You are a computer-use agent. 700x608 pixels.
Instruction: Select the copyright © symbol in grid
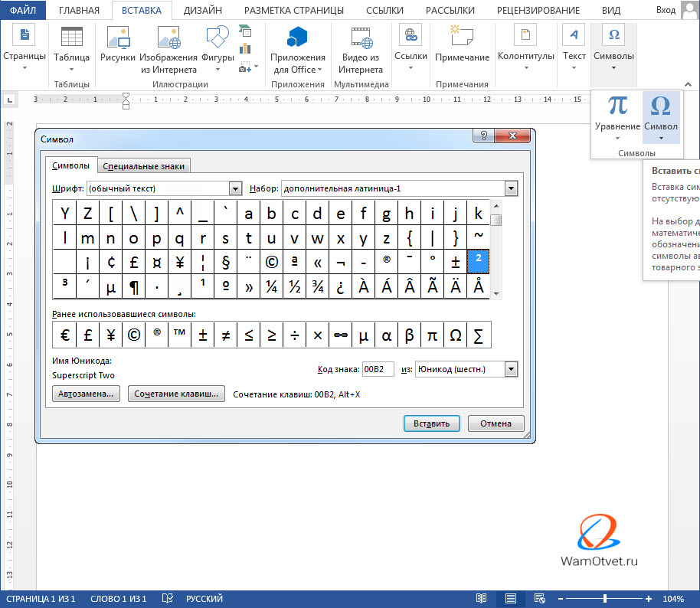(271, 262)
